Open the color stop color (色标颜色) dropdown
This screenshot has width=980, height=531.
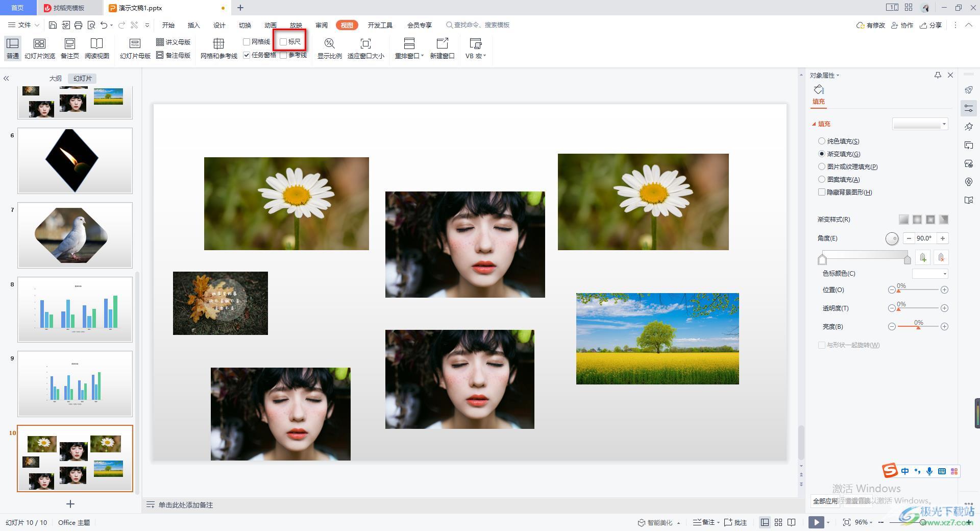point(930,274)
